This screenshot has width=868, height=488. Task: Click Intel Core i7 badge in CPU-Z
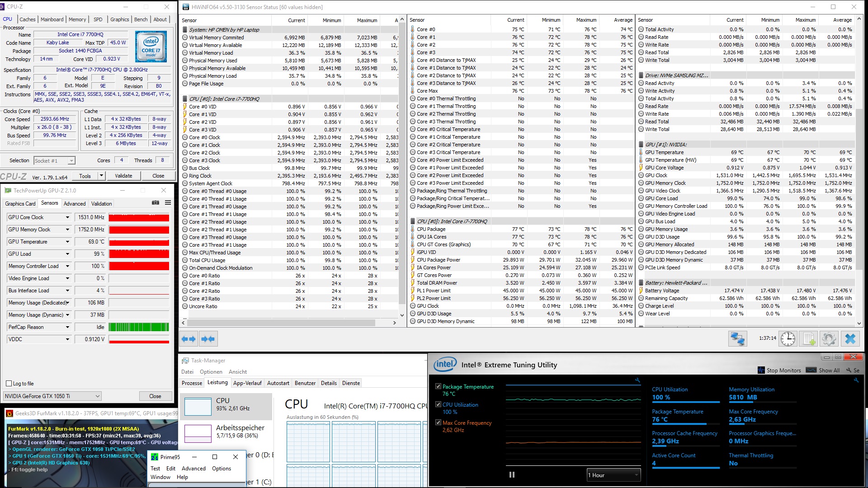pos(151,47)
